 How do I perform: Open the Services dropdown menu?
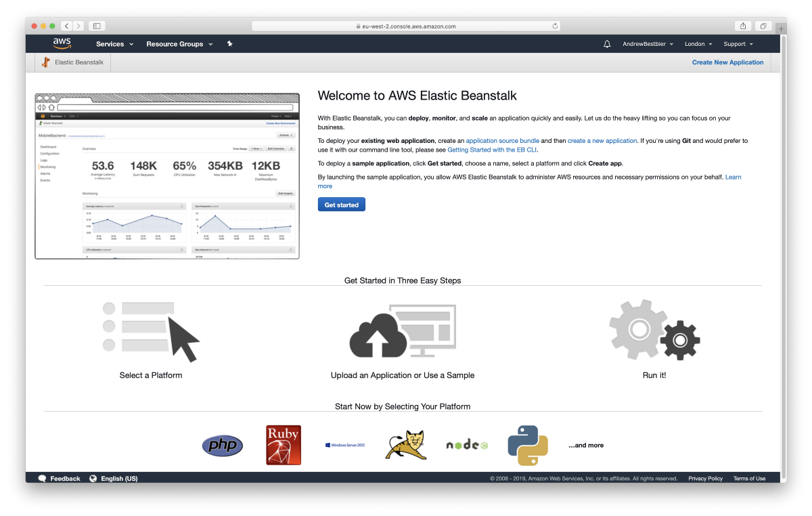coord(114,44)
